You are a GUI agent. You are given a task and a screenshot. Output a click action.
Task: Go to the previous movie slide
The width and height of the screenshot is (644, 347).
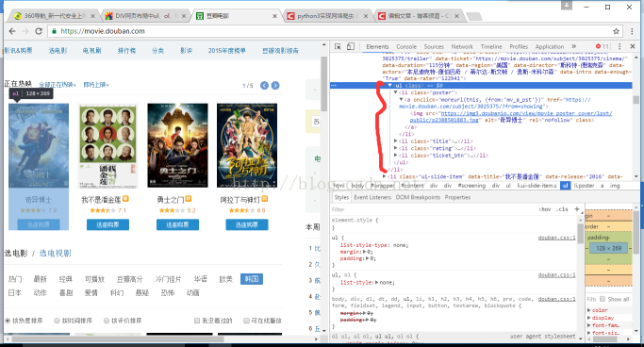click(x=265, y=86)
